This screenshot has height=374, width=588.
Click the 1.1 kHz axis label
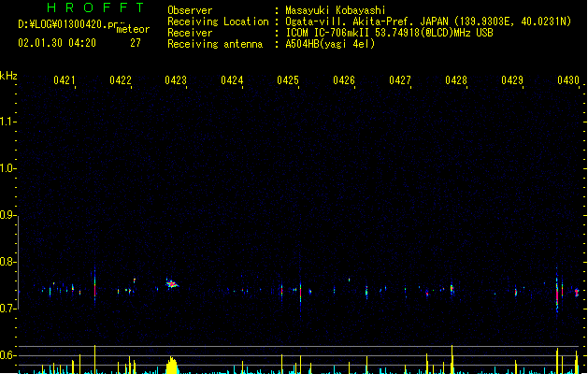[7, 122]
